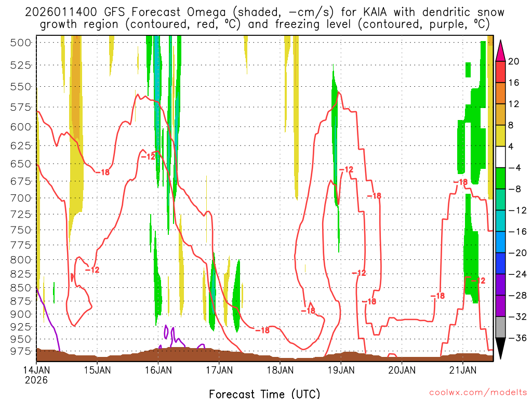
Task: Pick the bright green colorbar swatch below -4
Action: [500, 179]
